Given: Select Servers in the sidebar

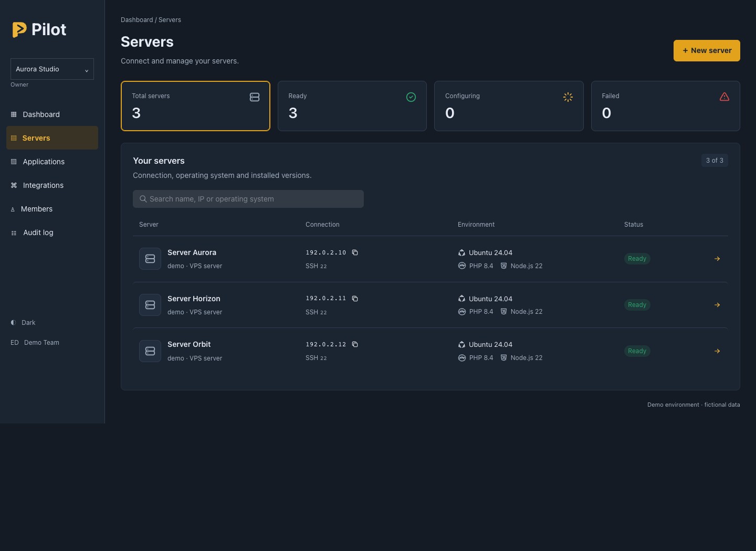Looking at the screenshot, I should click(52, 138).
